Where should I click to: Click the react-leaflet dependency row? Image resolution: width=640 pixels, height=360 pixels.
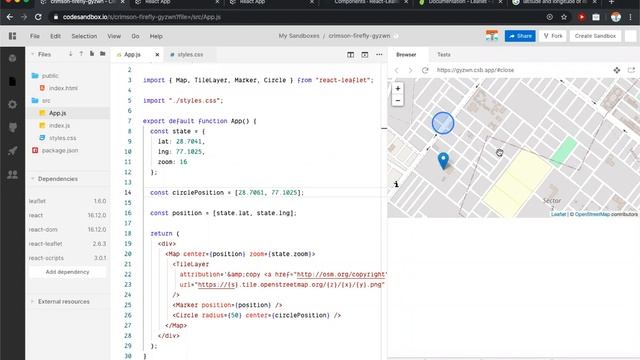[x=67, y=244]
